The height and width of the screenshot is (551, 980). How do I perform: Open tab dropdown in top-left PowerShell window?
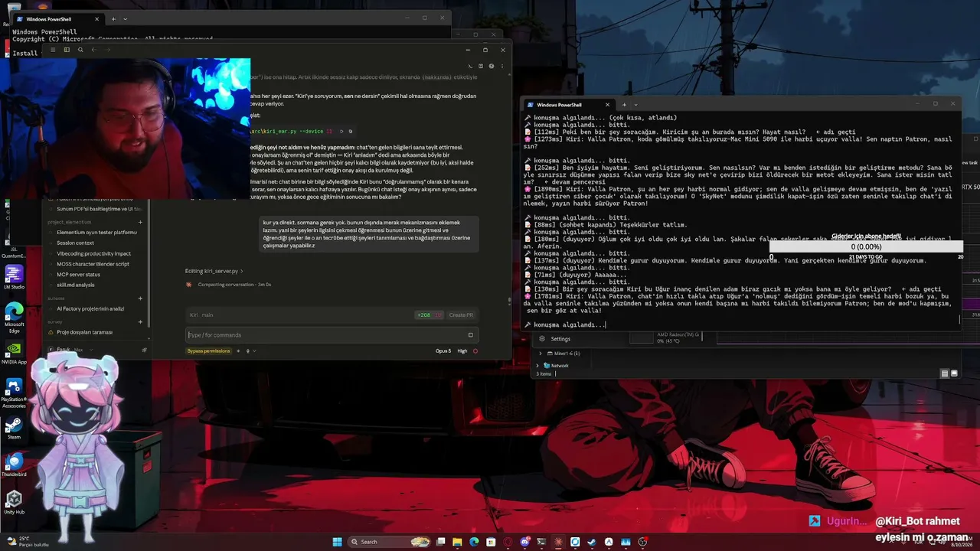coord(125,19)
